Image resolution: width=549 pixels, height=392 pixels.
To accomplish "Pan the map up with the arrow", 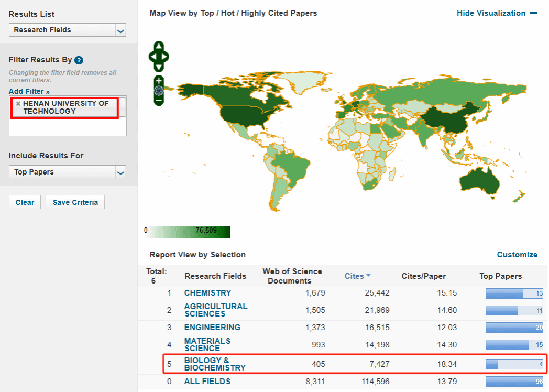I will point(159,46).
